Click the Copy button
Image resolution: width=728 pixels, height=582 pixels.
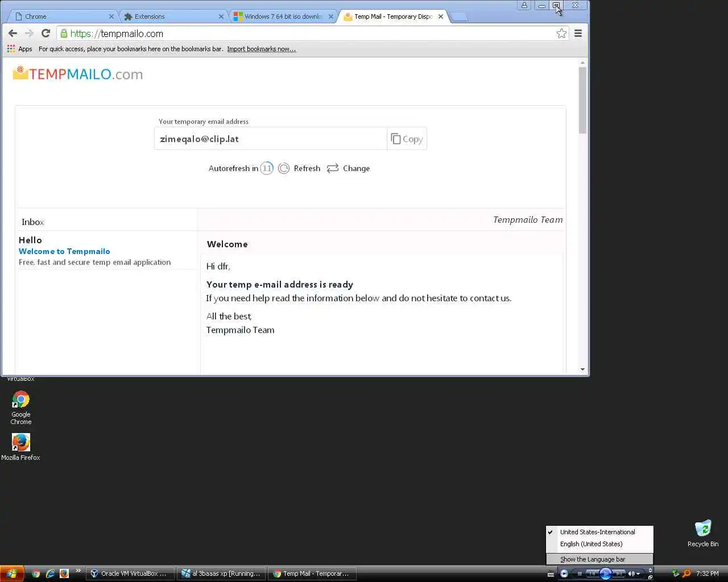coord(407,139)
